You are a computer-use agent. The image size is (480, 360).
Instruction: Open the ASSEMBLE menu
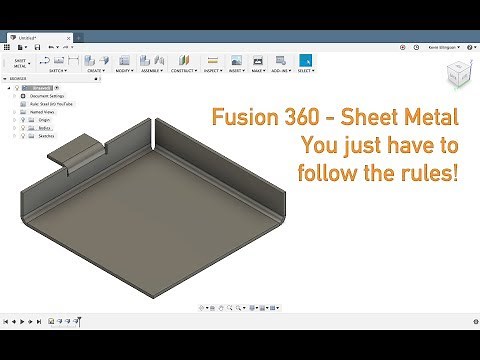[x=152, y=71]
